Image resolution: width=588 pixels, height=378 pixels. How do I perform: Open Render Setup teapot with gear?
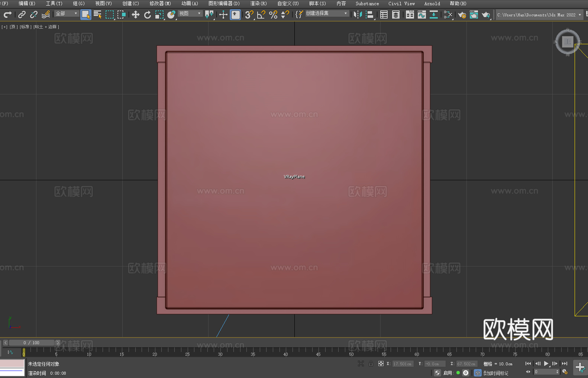coord(462,14)
